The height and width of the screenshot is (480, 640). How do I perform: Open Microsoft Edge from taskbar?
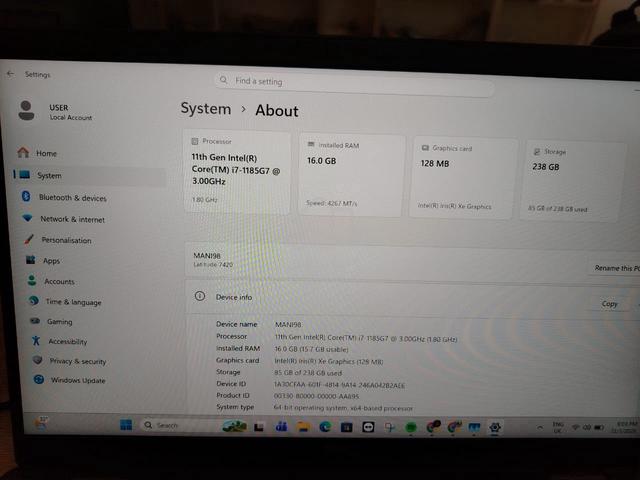click(325, 427)
